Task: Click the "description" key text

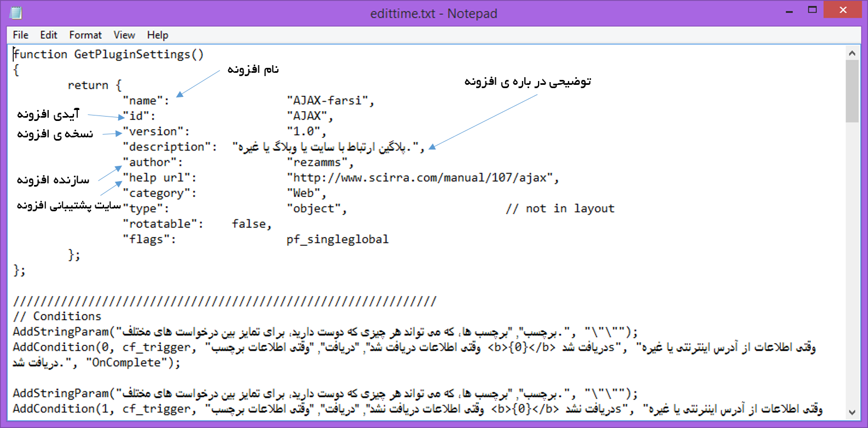Action: click(x=170, y=147)
